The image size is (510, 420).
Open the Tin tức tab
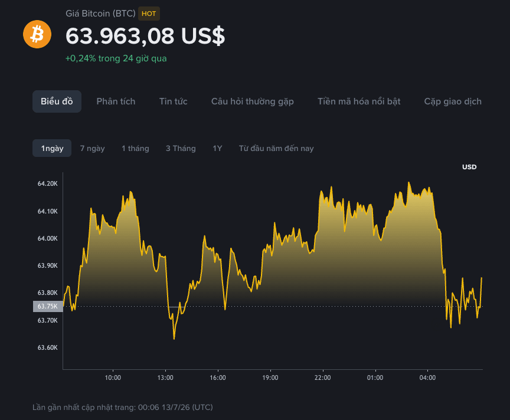174,101
